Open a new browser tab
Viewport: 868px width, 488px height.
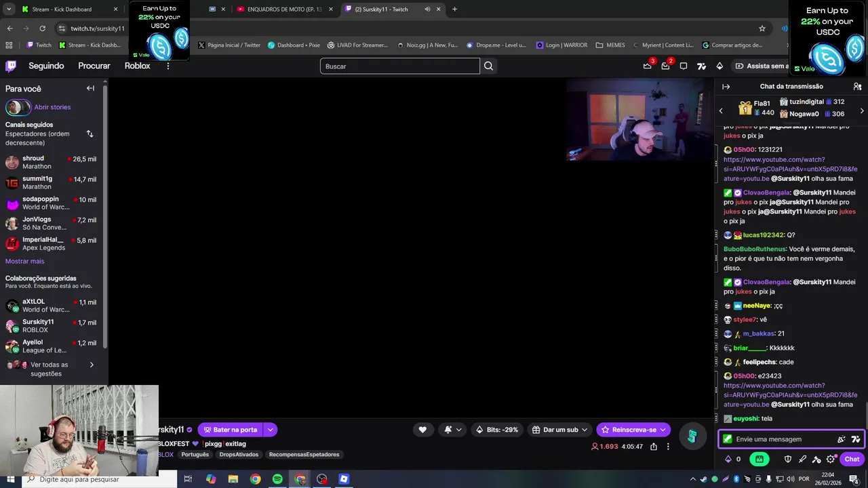point(454,9)
